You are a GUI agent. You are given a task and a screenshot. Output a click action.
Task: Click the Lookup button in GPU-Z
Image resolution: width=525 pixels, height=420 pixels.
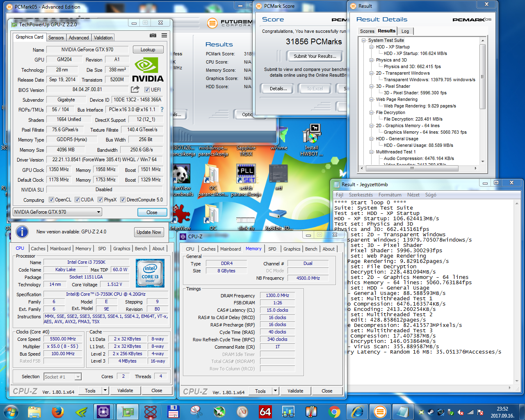pos(148,50)
